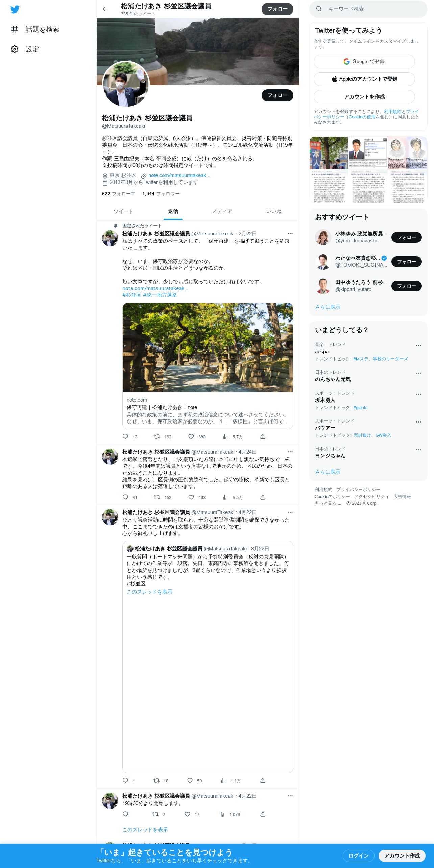Viewport: 434px width, 868px height.
Task: Switch to the ツイート tab
Action: point(123,211)
